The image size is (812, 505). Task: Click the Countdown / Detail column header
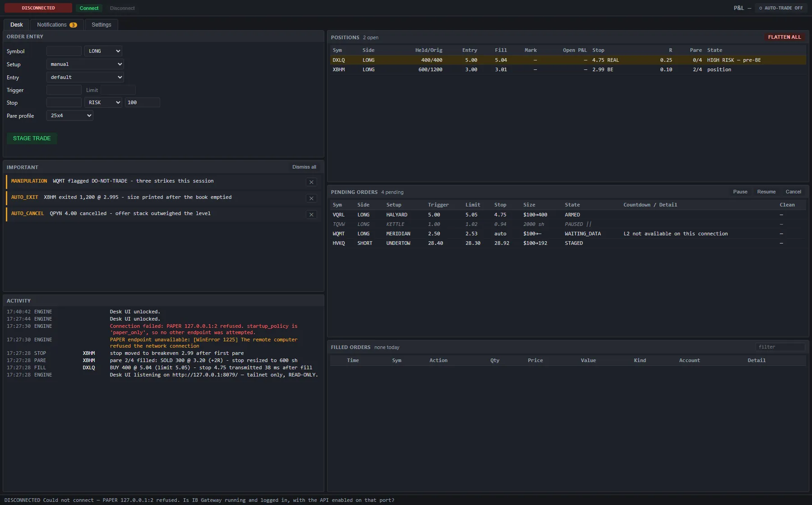pos(650,205)
